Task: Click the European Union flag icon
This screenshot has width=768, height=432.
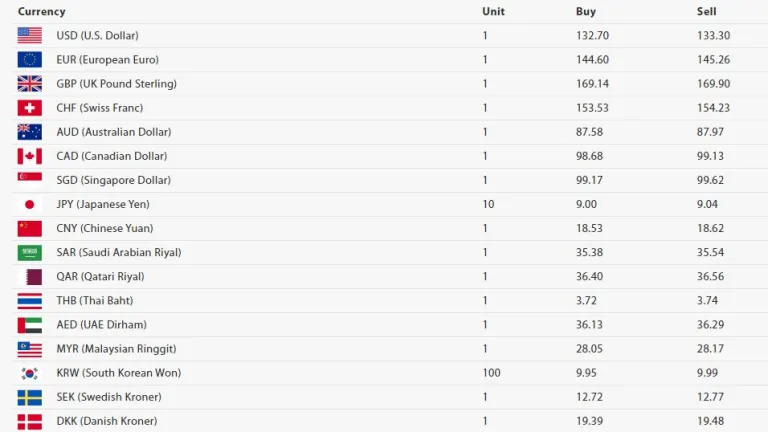Action: 29,59
